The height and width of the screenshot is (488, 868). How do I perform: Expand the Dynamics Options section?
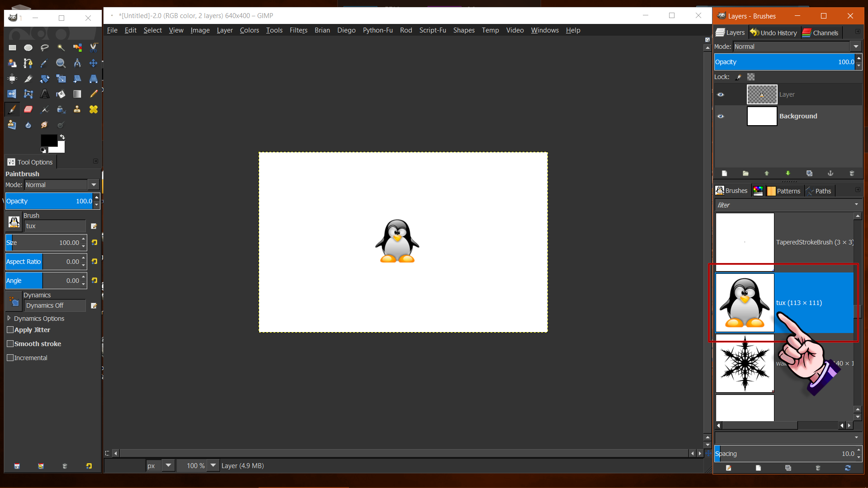pyautogui.click(x=9, y=318)
